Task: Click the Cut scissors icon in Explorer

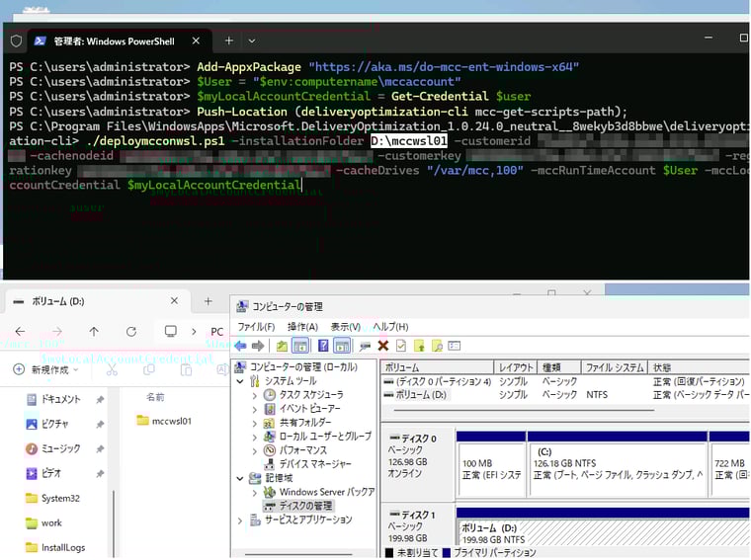Action: [x=112, y=369]
